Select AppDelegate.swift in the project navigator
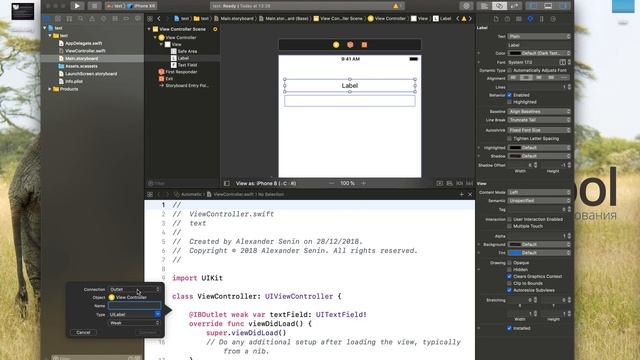Image resolution: width=640 pixels, height=360 pixels. (x=83, y=43)
